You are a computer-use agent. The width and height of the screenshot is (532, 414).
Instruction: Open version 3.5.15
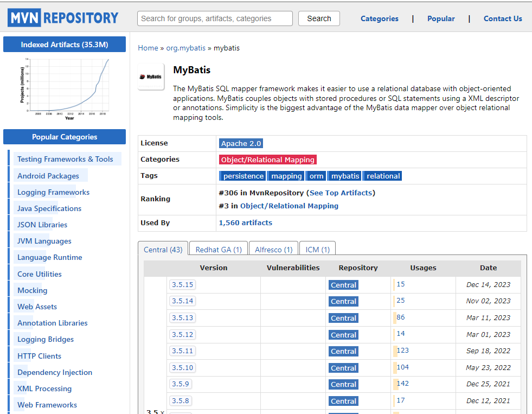tap(183, 285)
